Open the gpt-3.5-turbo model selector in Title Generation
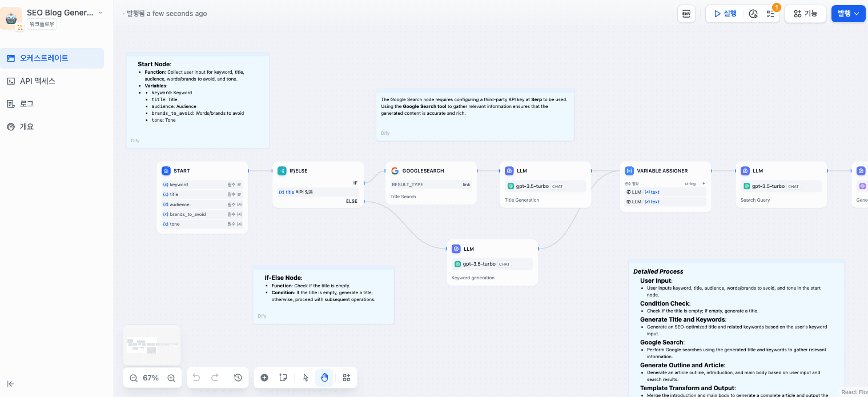Screen dimensions: 868x397 [x=545, y=186]
